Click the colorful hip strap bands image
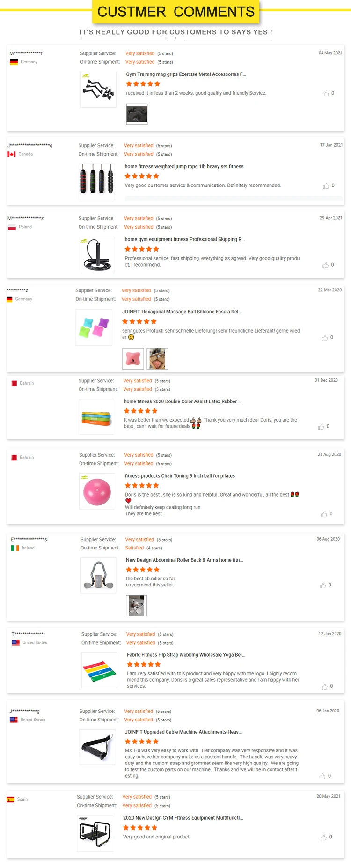Viewport: 351px width, 868px height. [99, 670]
